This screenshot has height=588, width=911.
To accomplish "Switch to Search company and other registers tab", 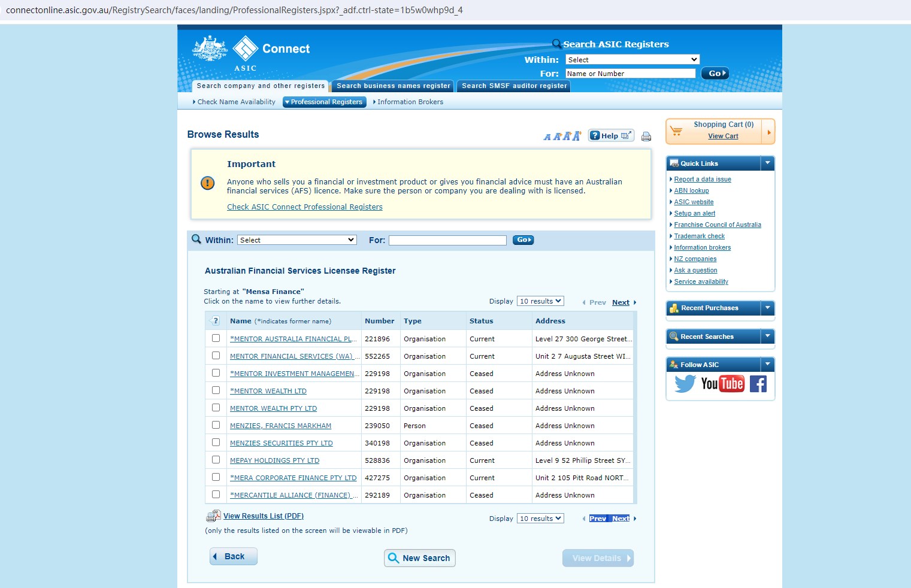I will click(x=261, y=86).
